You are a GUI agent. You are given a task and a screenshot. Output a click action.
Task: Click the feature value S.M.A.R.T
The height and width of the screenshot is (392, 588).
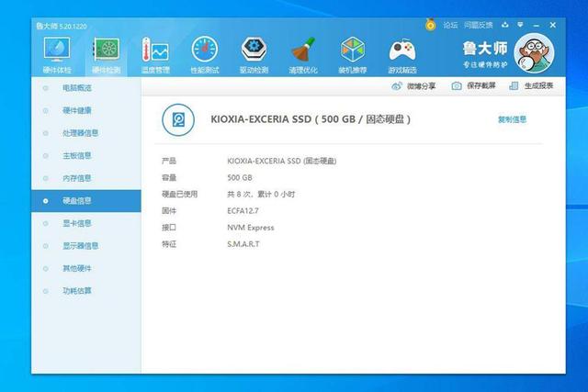243,244
